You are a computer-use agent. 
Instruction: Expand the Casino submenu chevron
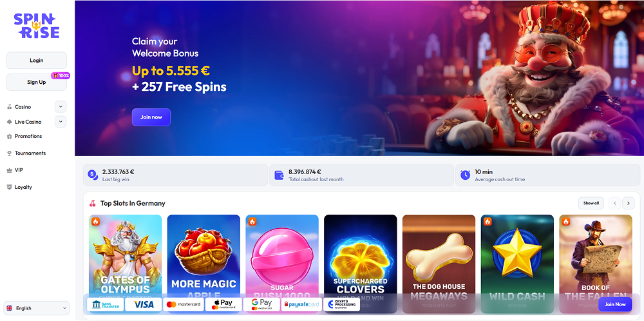click(x=61, y=107)
